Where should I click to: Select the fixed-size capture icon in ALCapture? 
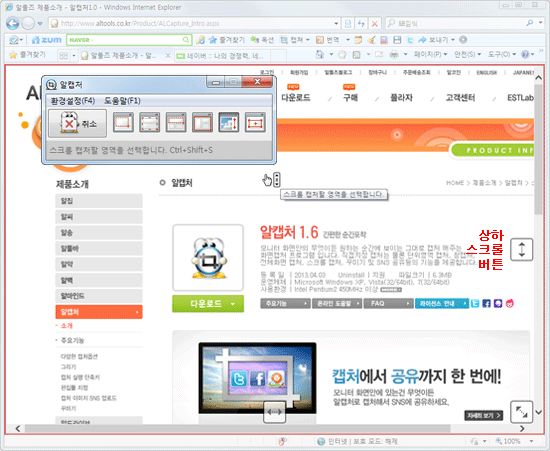[255, 122]
